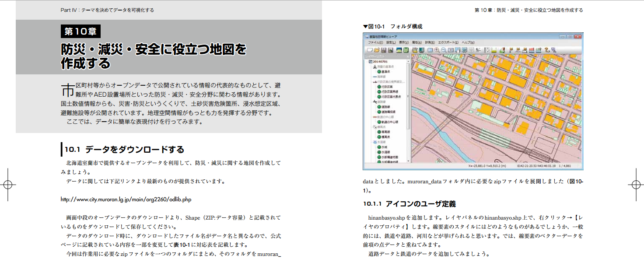Click layer list scrollbar up arrow
The height and width of the screenshot is (266, 644).
[409, 62]
